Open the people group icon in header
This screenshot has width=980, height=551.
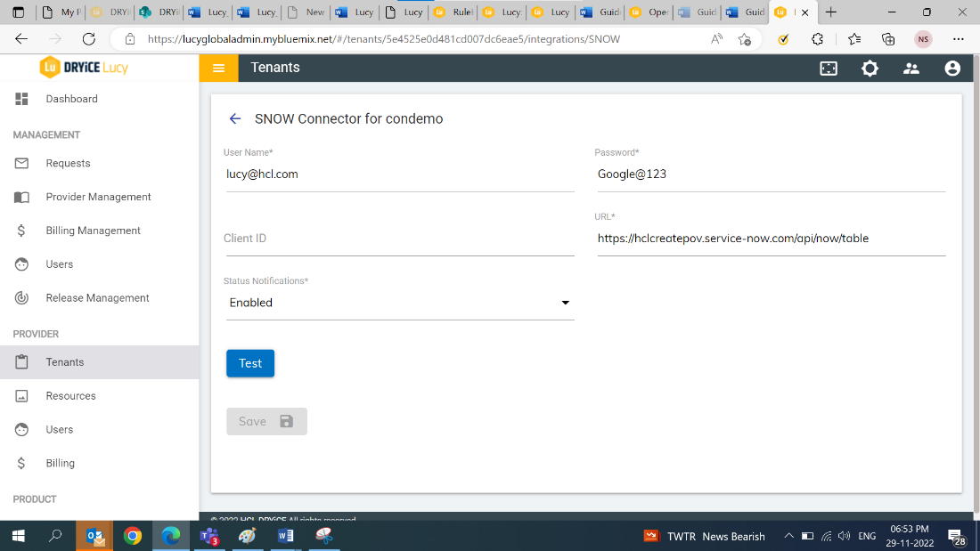911,68
